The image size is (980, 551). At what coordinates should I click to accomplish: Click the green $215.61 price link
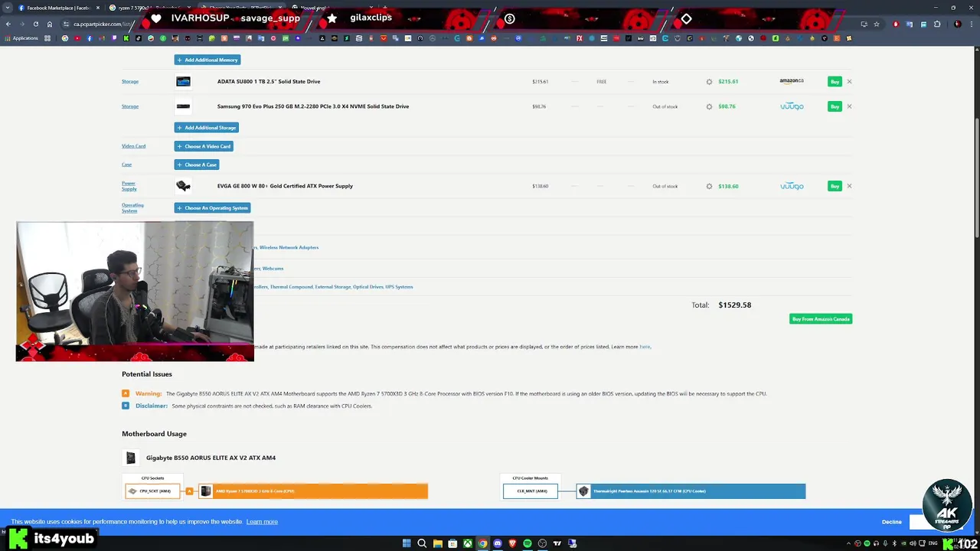[x=728, y=81]
